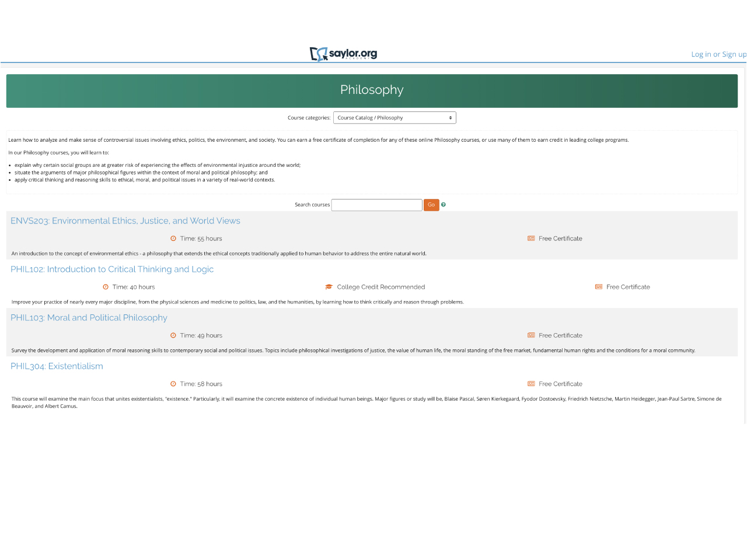Click the help question-mark icon beside Go
The image size is (747, 560).
pos(444,205)
